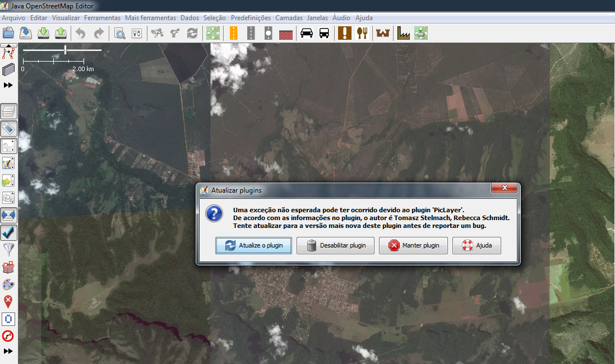615x364 pixels.
Task: Select the fork and knife preset
Action: [362, 33]
